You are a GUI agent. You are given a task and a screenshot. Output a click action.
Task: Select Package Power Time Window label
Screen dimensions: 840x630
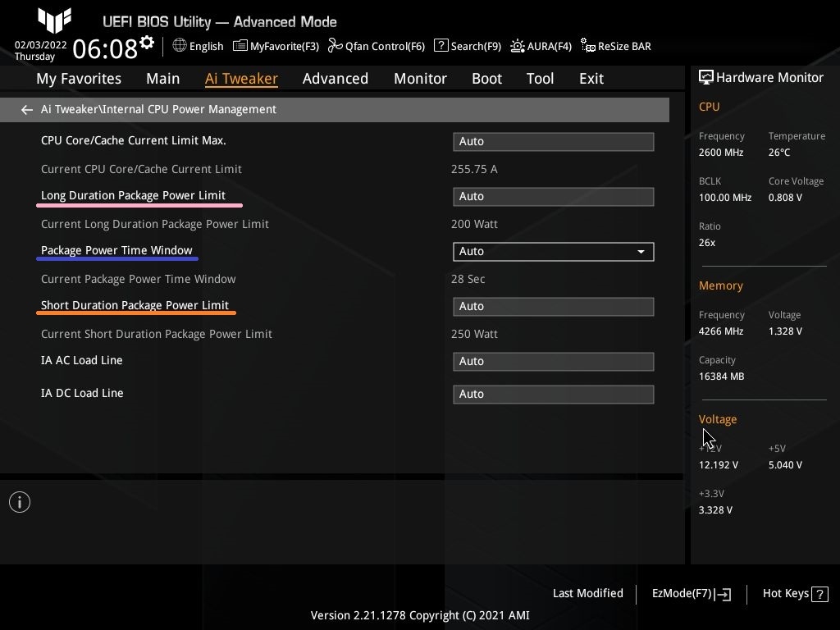point(116,251)
